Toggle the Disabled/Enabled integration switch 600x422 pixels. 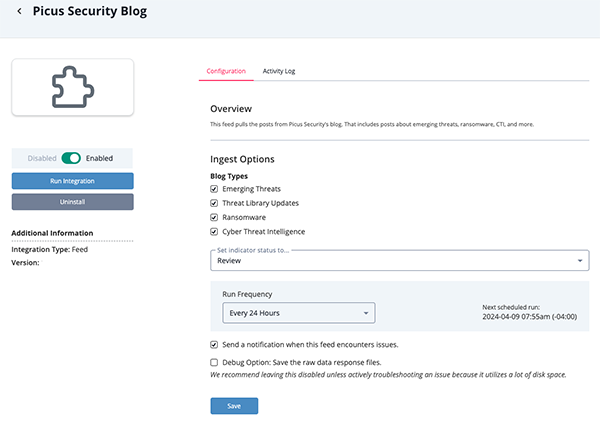71,158
